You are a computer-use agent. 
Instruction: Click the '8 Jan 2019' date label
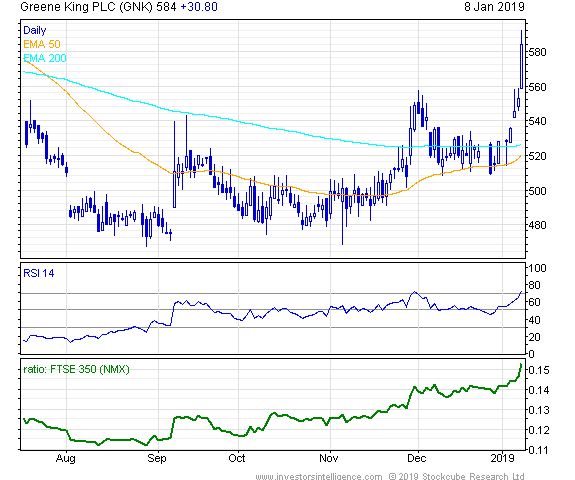point(494,7)
